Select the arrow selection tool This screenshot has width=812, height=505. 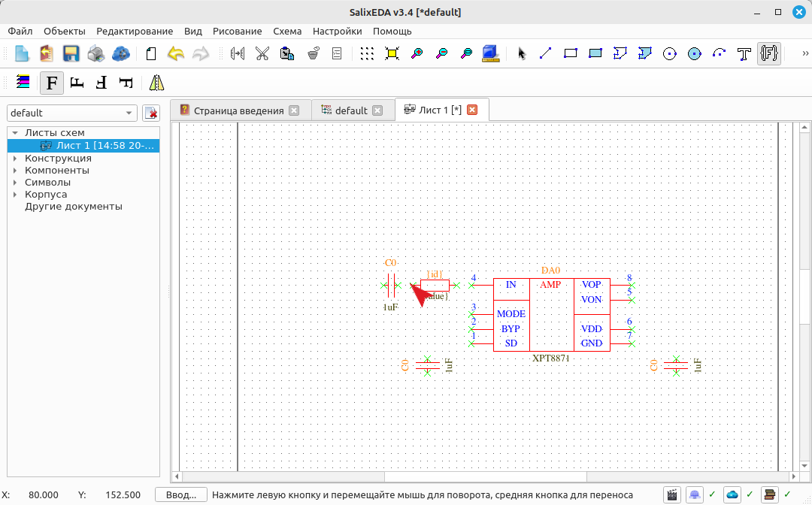click(x=522, y=53)
